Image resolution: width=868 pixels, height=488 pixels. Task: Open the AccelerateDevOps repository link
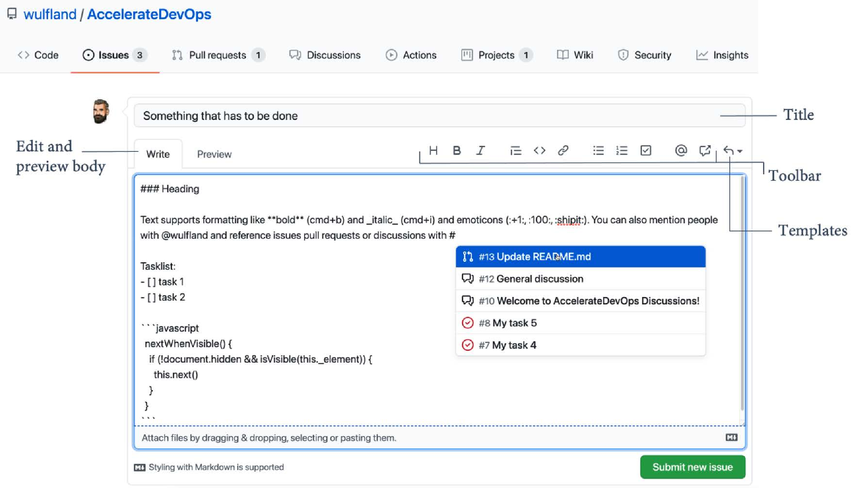click(149, 14)
